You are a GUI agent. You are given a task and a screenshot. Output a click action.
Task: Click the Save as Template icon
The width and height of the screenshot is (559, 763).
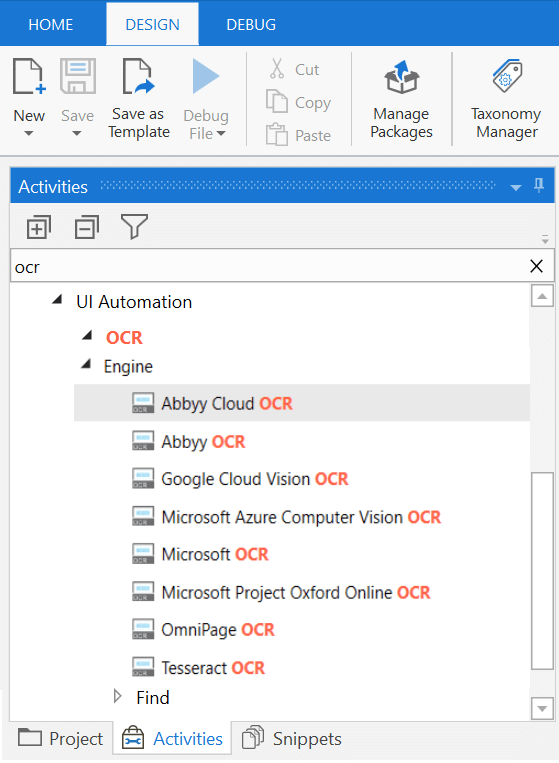[x=139, y=76]
